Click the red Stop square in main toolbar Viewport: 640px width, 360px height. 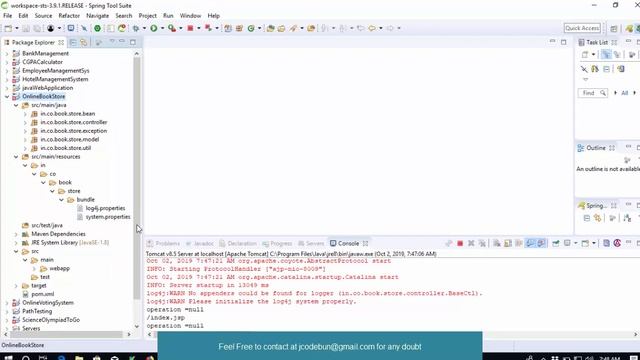(190, 28)
